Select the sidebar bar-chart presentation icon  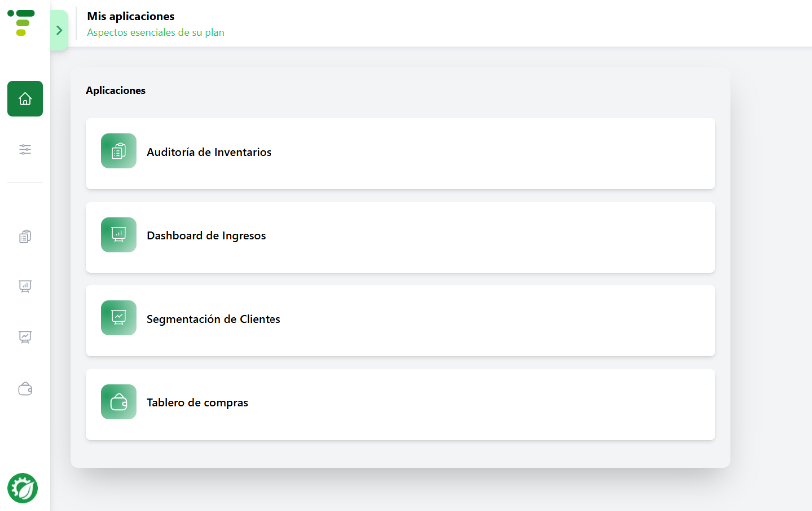click(25, 286)
